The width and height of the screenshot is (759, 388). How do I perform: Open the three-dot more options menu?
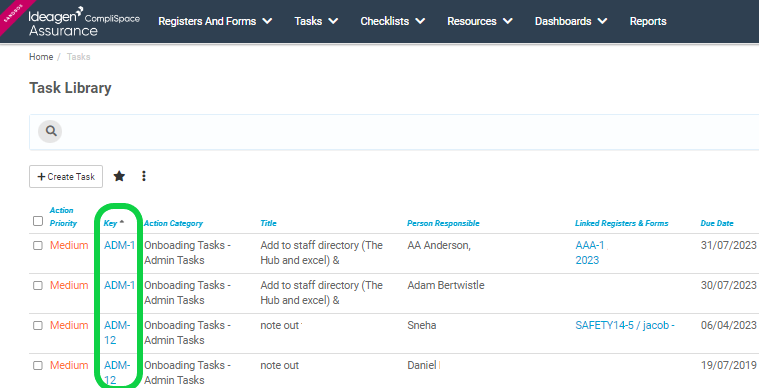click(144, 176)
